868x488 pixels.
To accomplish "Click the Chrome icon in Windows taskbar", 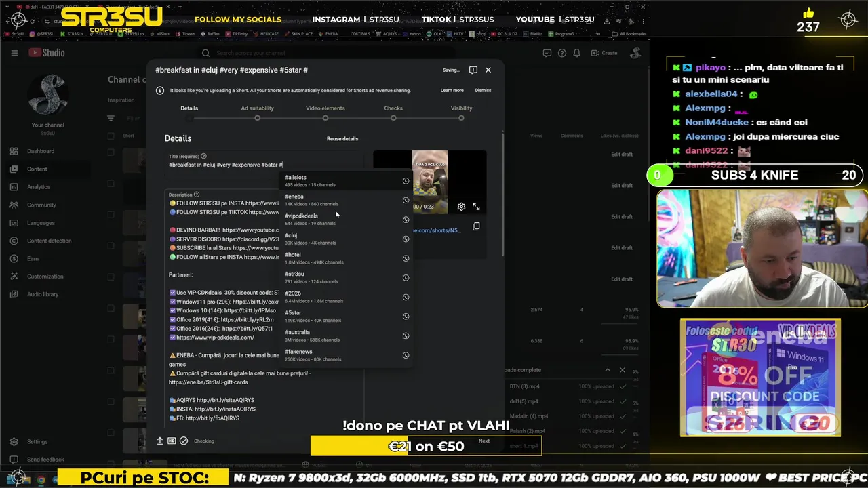I will 41,479.
